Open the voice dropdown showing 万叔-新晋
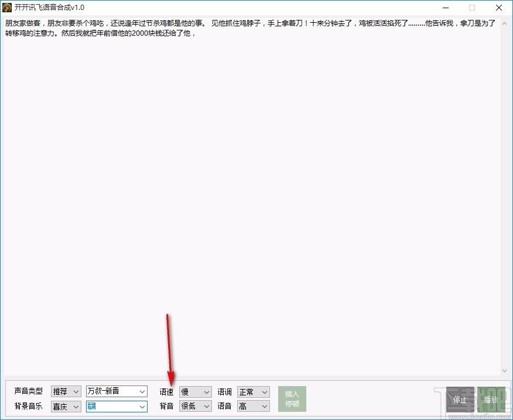The width and height of the screenshot is (513, 420). point(117,391)
